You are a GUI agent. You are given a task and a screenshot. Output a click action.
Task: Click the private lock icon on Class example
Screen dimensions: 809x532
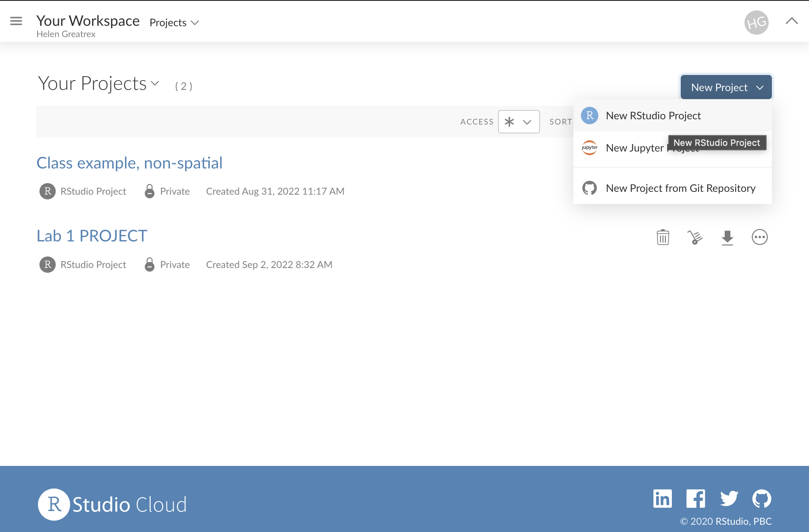150,191
